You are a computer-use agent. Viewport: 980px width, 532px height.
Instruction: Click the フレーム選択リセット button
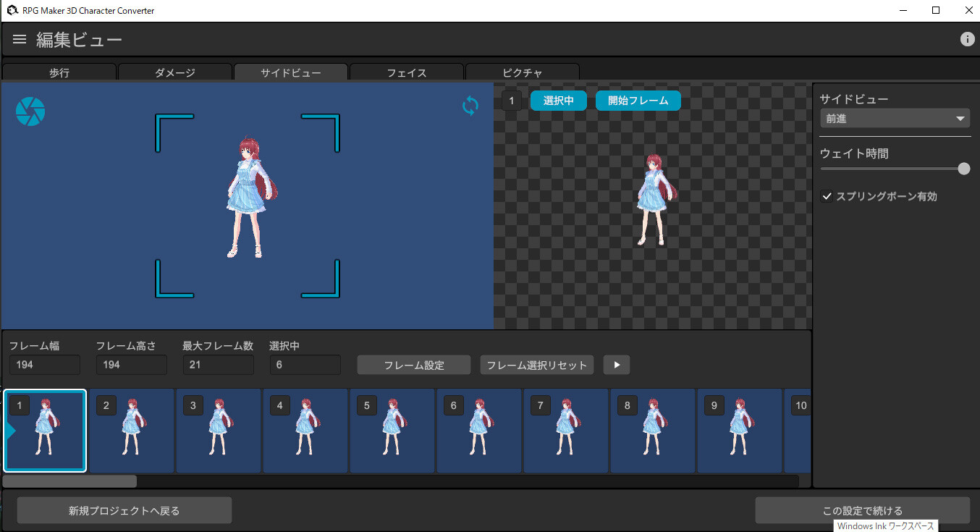click(536, 365)
